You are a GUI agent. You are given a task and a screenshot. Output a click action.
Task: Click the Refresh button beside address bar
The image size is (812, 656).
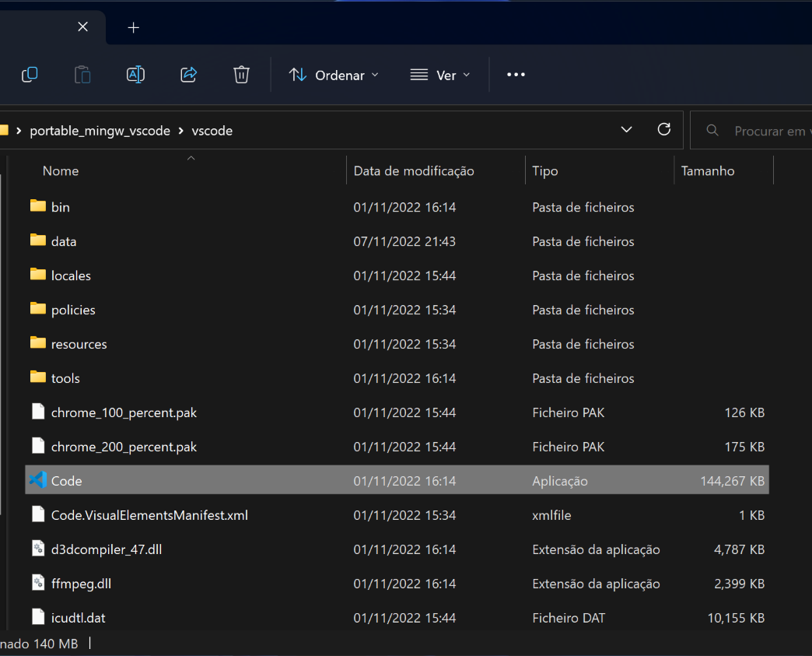click(663, 130)
